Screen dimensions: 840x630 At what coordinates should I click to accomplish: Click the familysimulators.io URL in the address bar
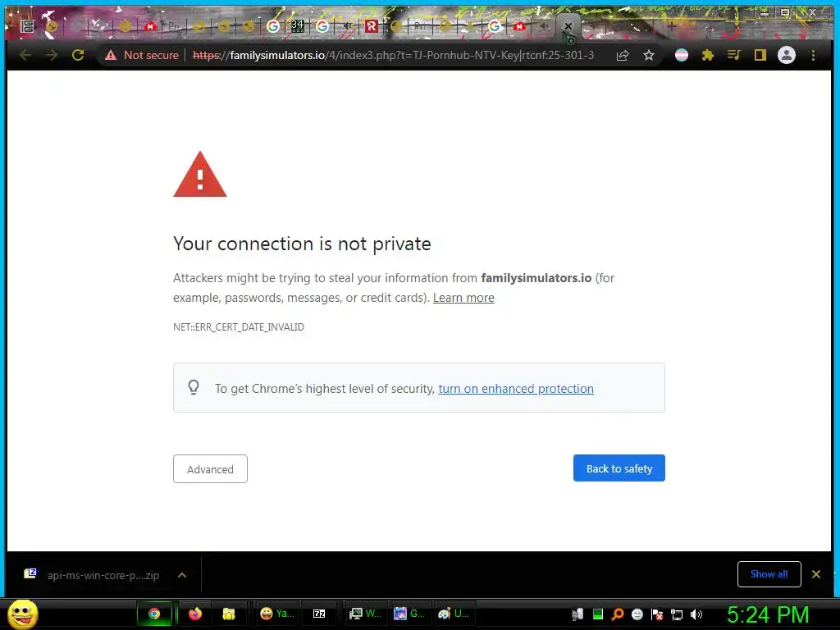coord(393,55)
